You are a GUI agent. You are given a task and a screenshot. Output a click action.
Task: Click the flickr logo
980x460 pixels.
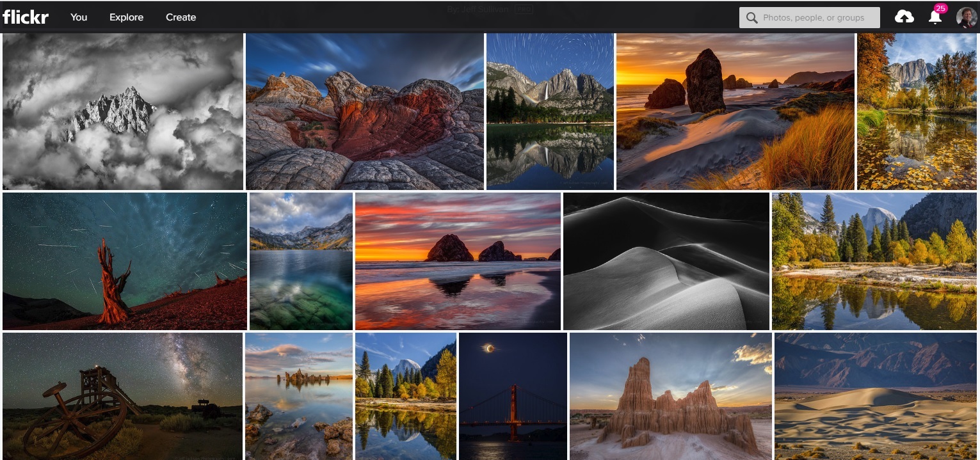[26, 17]
